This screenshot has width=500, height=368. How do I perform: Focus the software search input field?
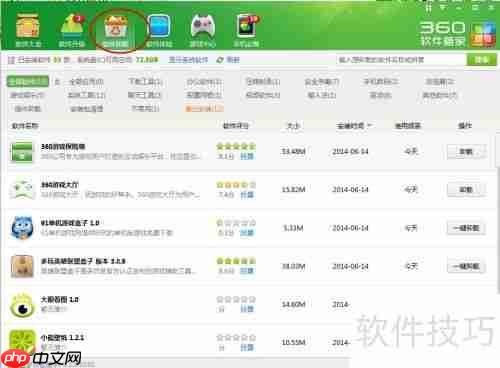click(401, 60)
